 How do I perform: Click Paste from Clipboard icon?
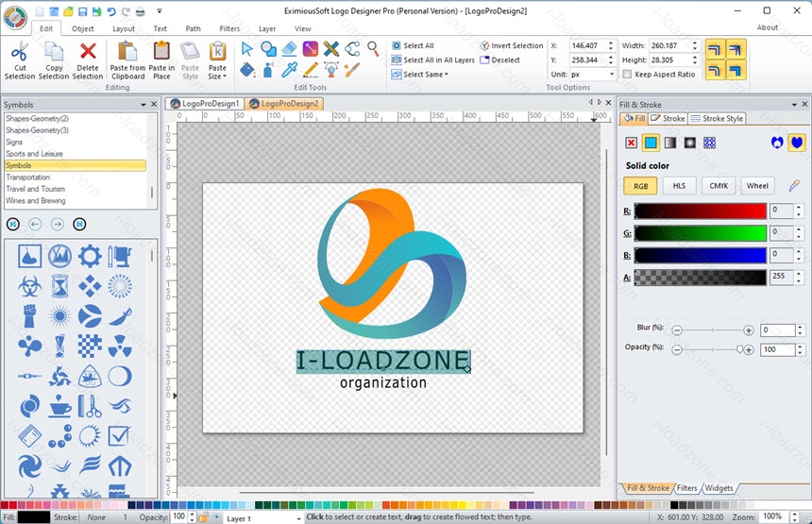[127, 51]
